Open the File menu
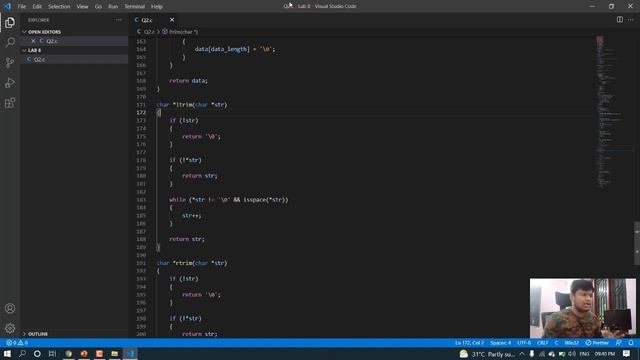640x360 pixels. 22,7
